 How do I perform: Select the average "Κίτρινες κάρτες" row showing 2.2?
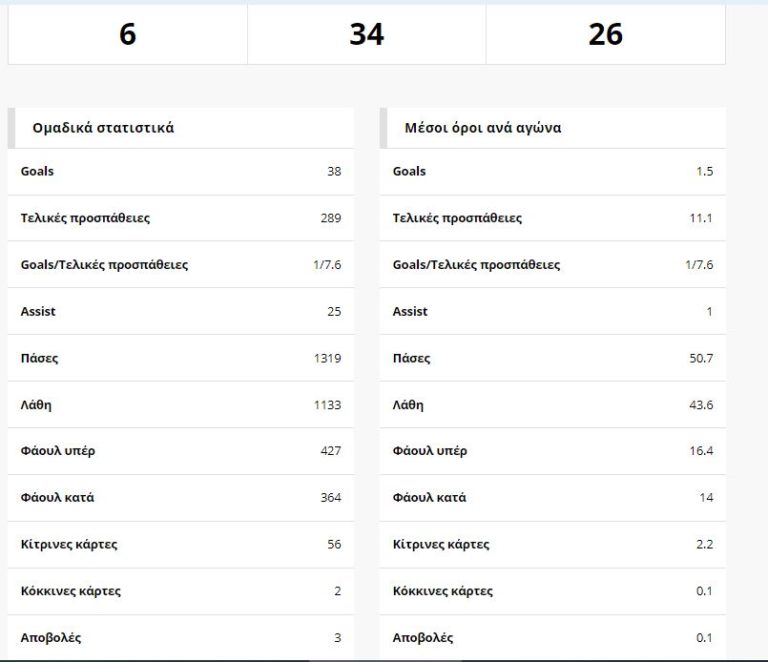coord(552,545)
